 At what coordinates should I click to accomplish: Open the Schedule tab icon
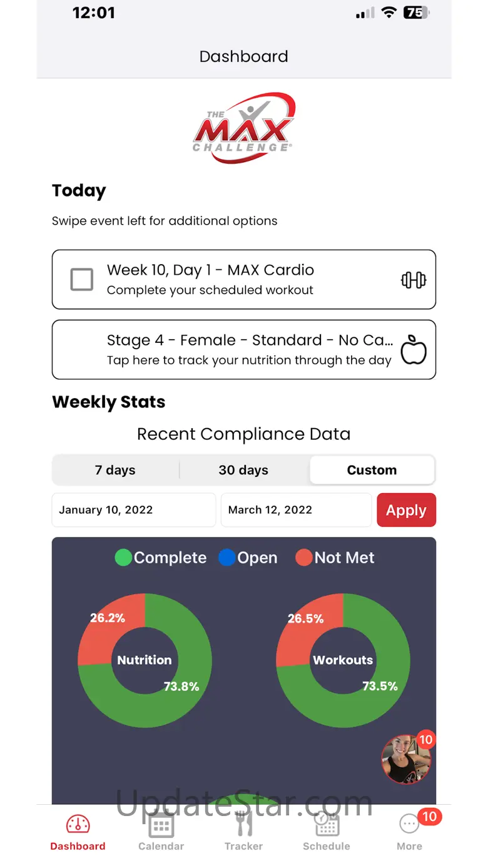(327, 824)
